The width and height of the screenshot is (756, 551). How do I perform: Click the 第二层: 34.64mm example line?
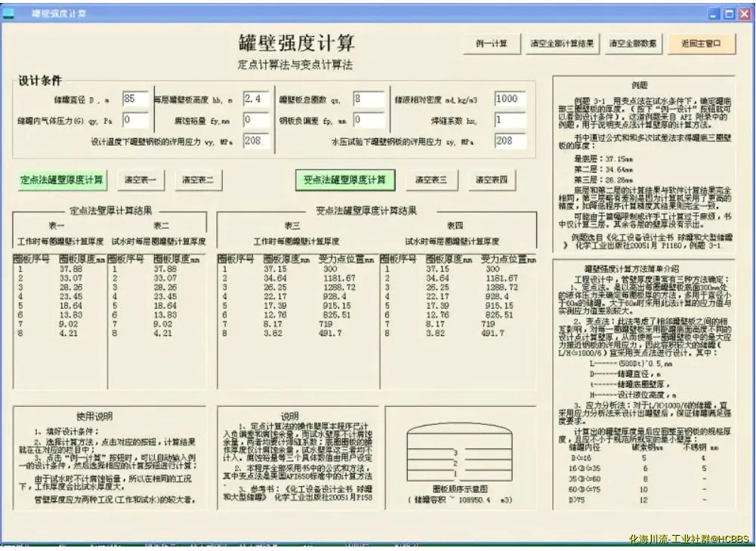point(603,169)
